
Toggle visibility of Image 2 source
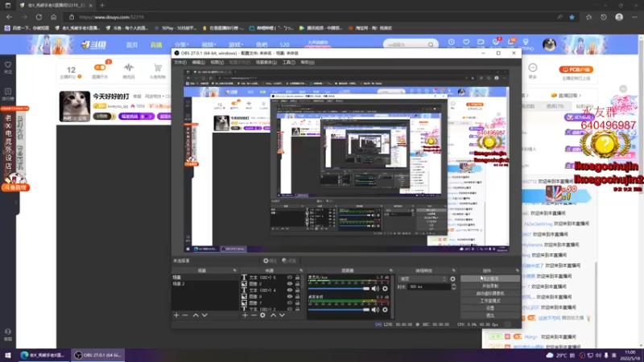[290, 284]
